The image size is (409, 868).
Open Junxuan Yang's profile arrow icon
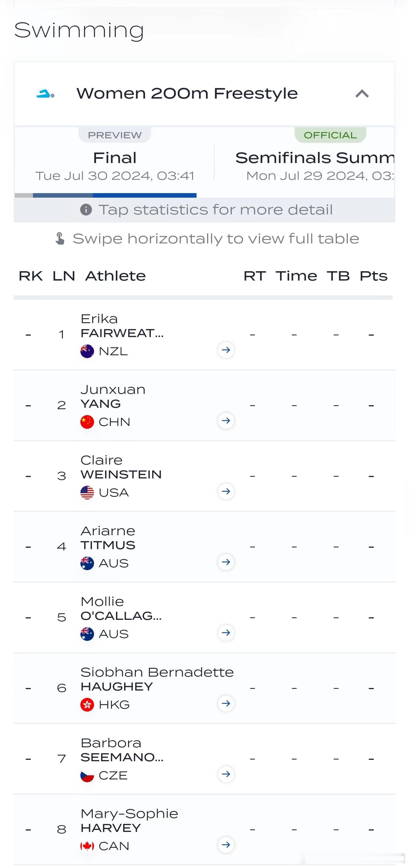tap(226, 421)
